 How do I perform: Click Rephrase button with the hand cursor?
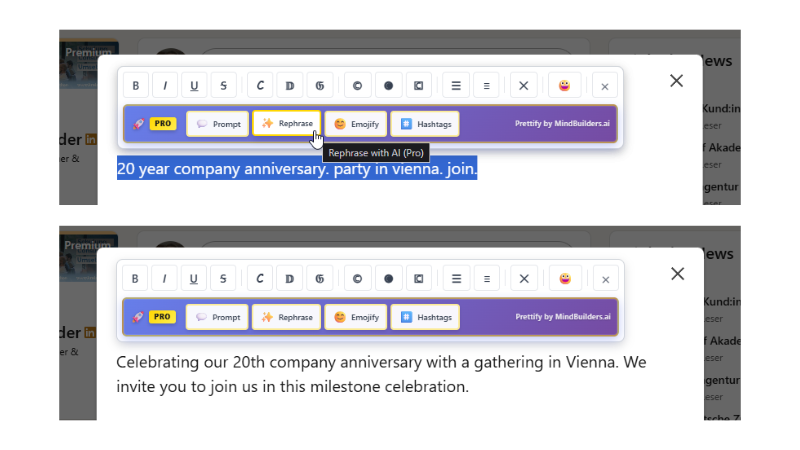(287, 124)
